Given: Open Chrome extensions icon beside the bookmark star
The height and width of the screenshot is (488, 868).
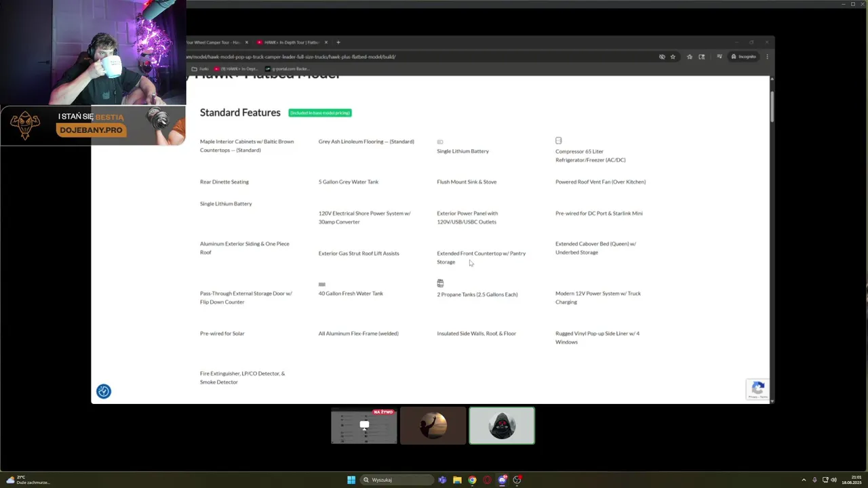Looking at the screenshot, I should (x=690, y=57).
